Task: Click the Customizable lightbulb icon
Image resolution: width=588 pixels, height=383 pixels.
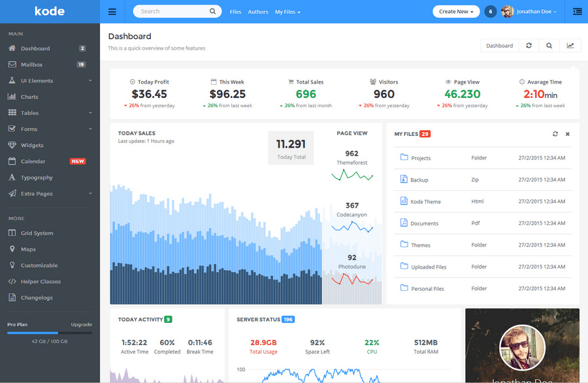Action: [x=12, y=265]
